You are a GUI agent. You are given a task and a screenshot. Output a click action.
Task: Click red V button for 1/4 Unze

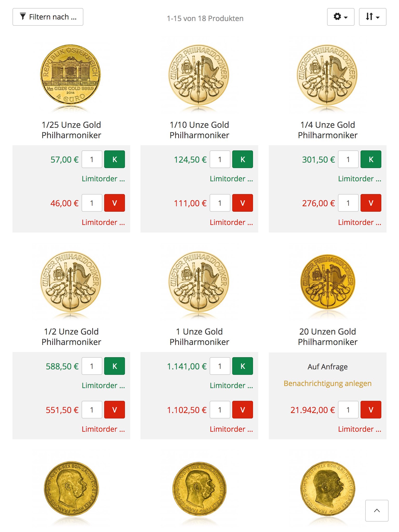coord(371,203)
